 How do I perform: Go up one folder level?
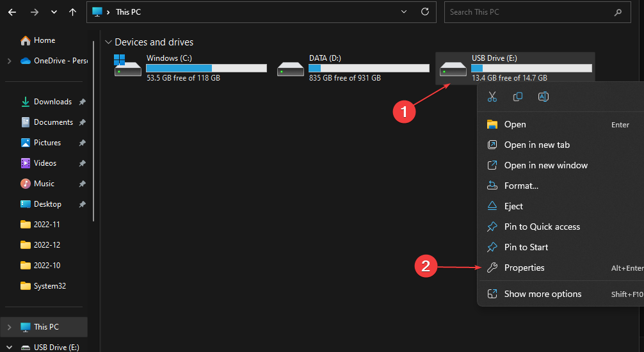tap(73, 12)
